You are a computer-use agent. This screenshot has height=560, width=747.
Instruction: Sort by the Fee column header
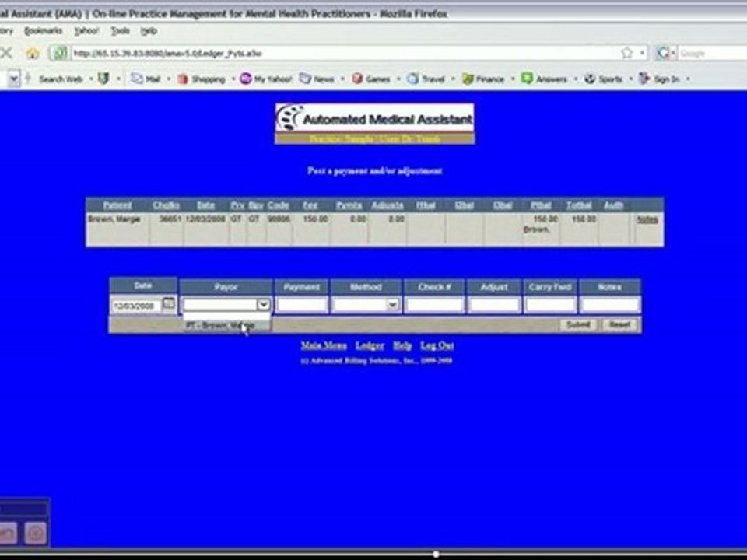click(310, 205)
